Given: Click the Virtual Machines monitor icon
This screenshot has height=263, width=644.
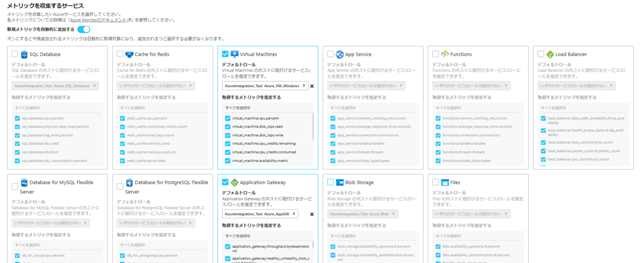Looking at the screenshot, I should tap(234, 54).
